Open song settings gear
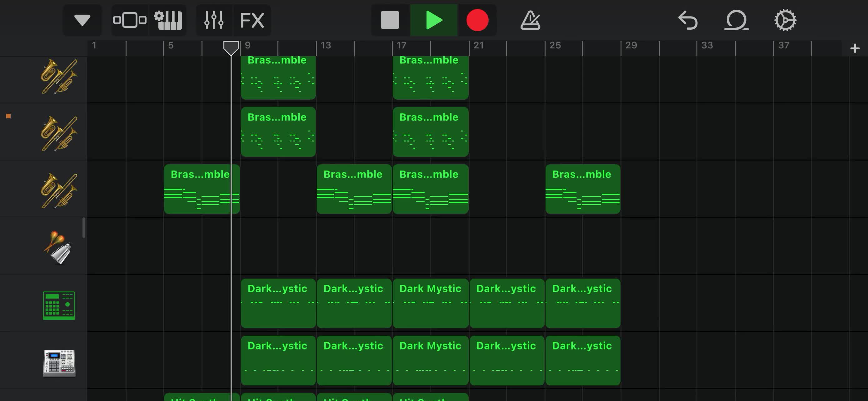 (785, 20)
